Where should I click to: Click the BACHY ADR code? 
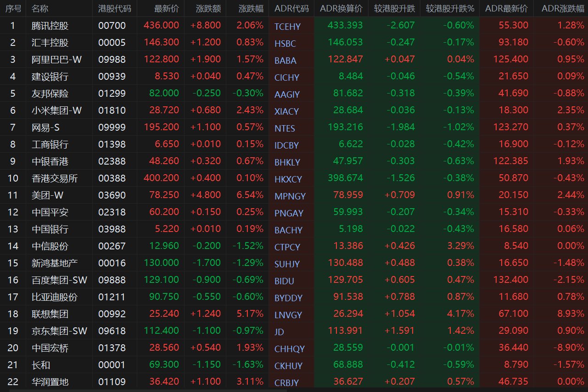pyautogui.click(x=288, y=230)
